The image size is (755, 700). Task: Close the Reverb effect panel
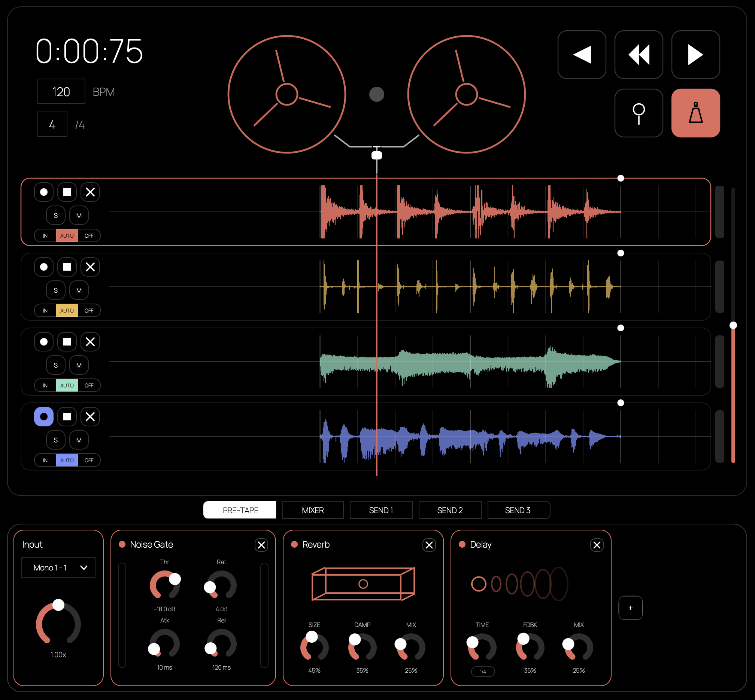click(429, 545)
